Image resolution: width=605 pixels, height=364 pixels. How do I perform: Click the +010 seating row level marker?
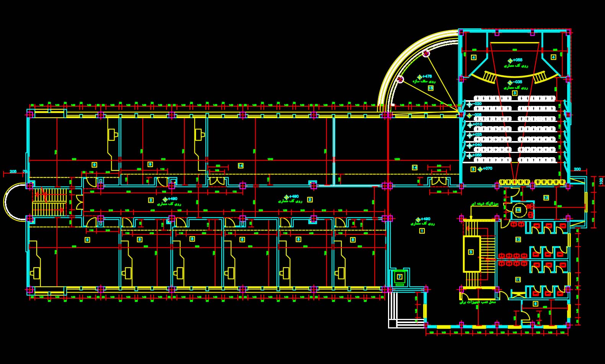(x=470, y=125)
